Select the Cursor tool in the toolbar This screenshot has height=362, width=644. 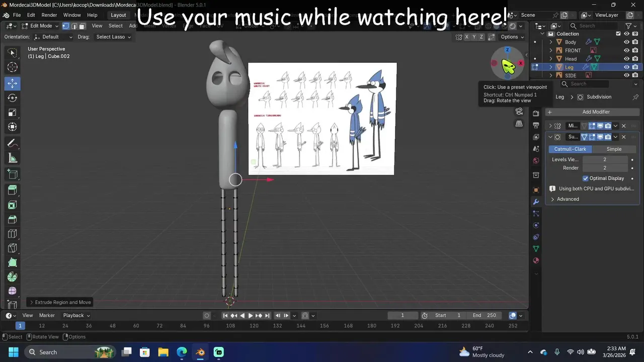click(x=13, y=67)
